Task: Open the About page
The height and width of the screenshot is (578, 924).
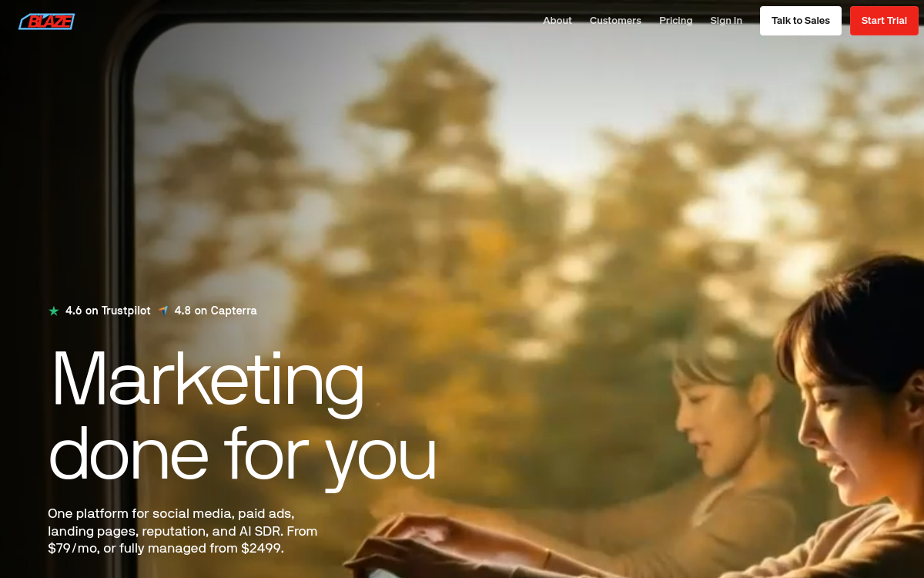Action: (557, 21)
